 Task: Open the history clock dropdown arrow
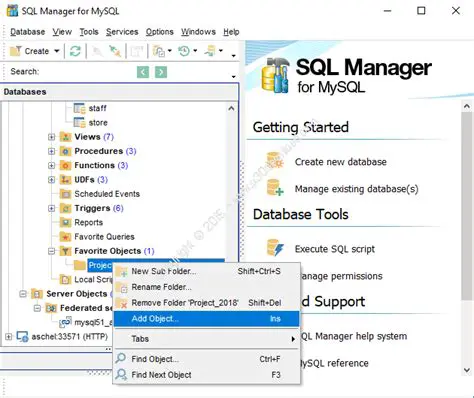click(195, 51)
